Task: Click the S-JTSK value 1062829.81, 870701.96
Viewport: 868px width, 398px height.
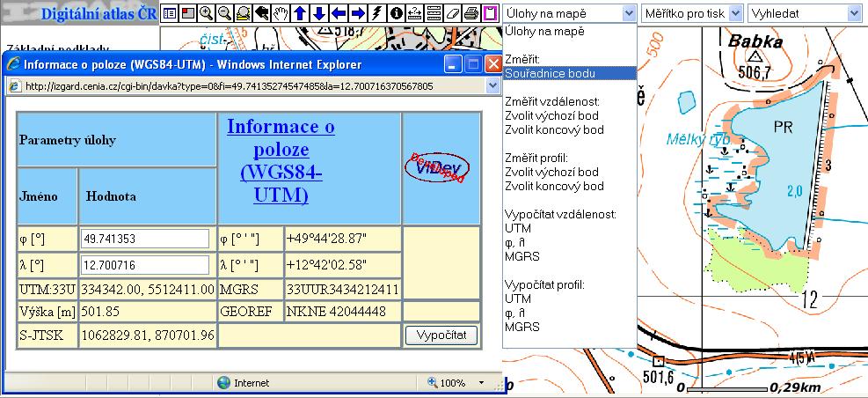Action: click(148, 335)
